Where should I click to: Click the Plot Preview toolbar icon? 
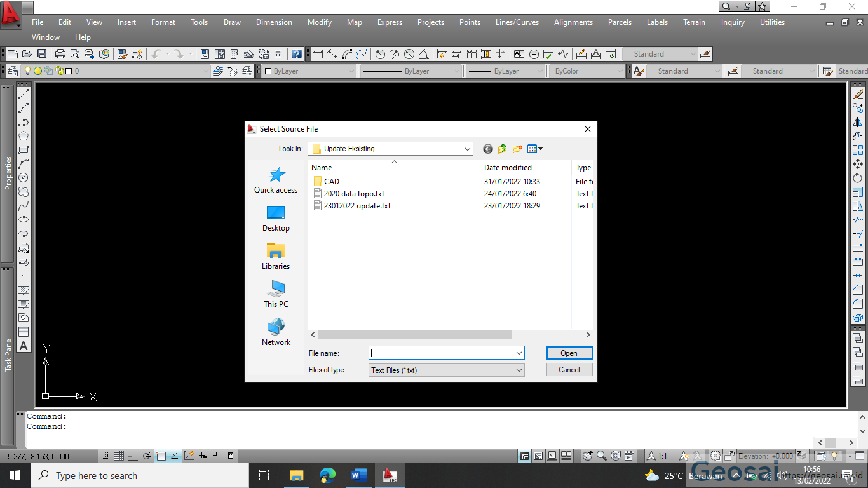[74, 54]
